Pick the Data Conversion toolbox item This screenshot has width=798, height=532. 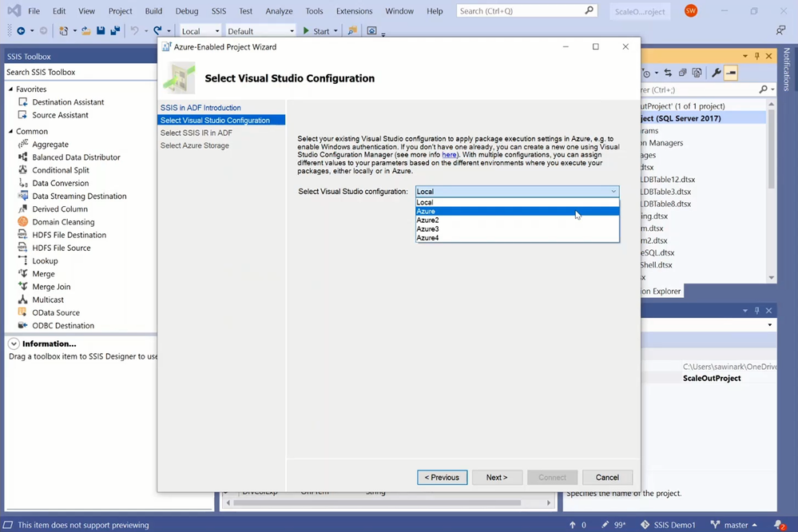click(60, 183)
